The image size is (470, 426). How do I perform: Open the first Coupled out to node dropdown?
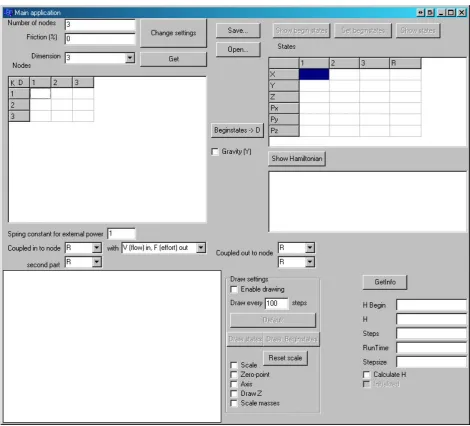[310, 248]
